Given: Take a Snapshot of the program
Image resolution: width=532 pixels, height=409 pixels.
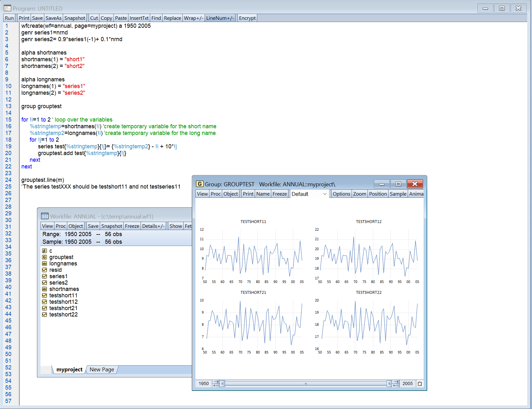Looking at the screenshot, I should (x=75, y=18).
